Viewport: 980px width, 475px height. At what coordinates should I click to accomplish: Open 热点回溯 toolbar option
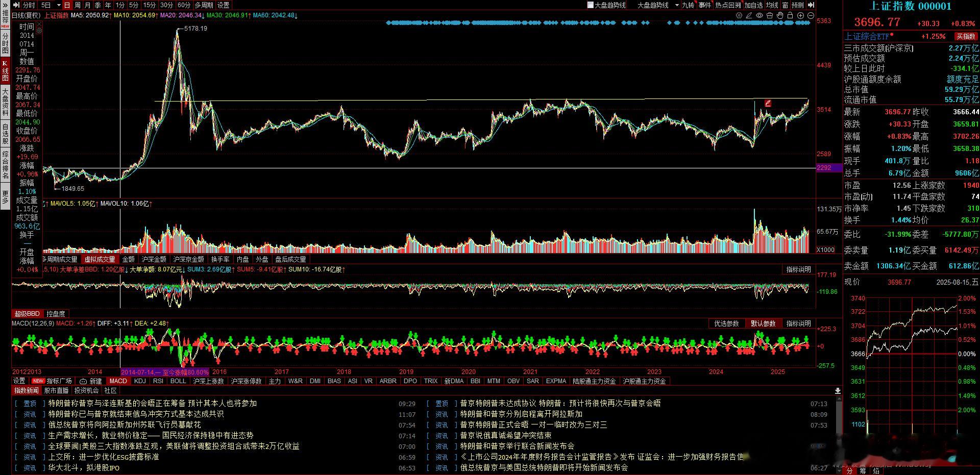(728, 5)
